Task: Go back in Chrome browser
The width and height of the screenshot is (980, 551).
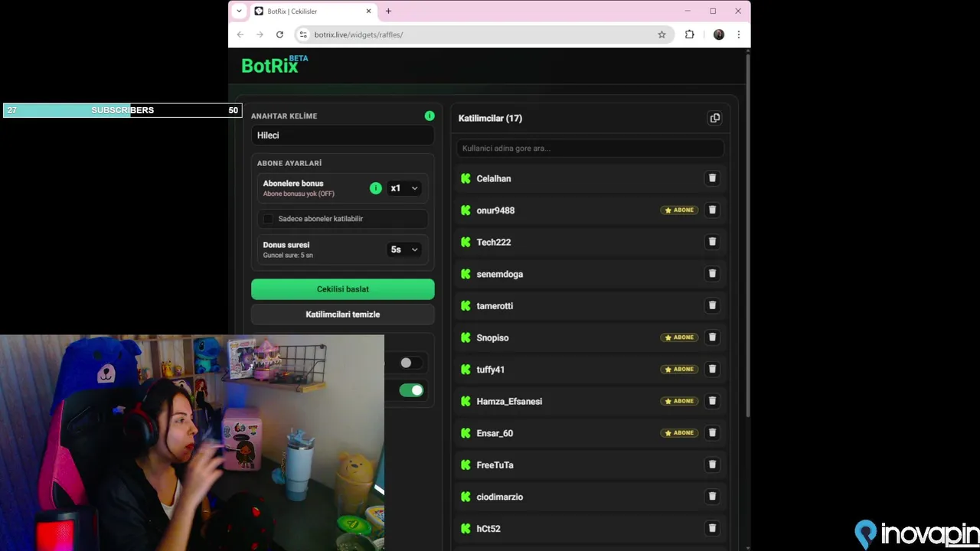Action: [x=240, y=34]
